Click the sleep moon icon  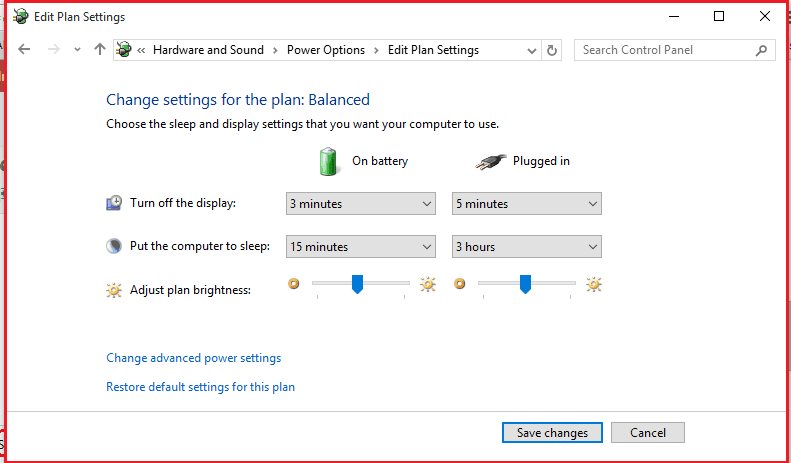[x=114, y=246]
